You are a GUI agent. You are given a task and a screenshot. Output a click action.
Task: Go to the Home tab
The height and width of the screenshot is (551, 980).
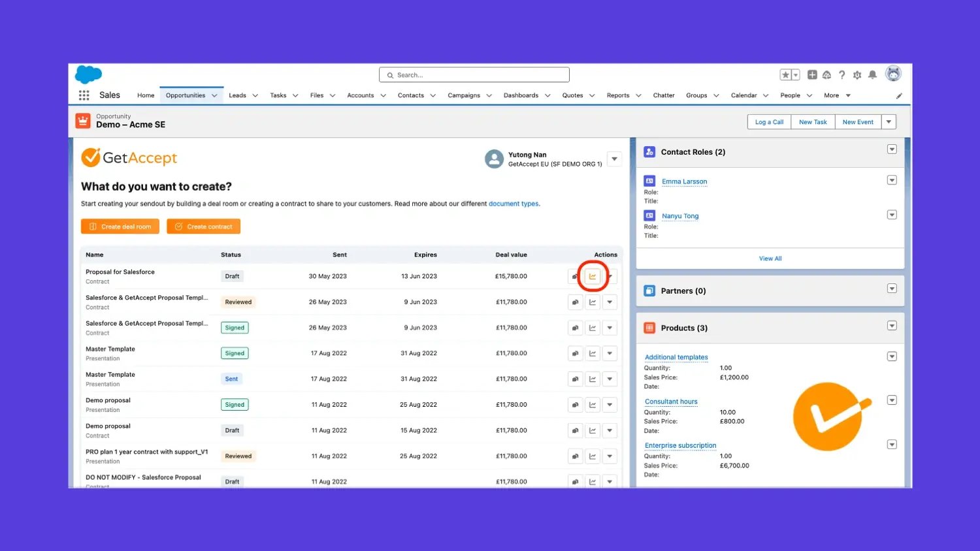[146, 95]
